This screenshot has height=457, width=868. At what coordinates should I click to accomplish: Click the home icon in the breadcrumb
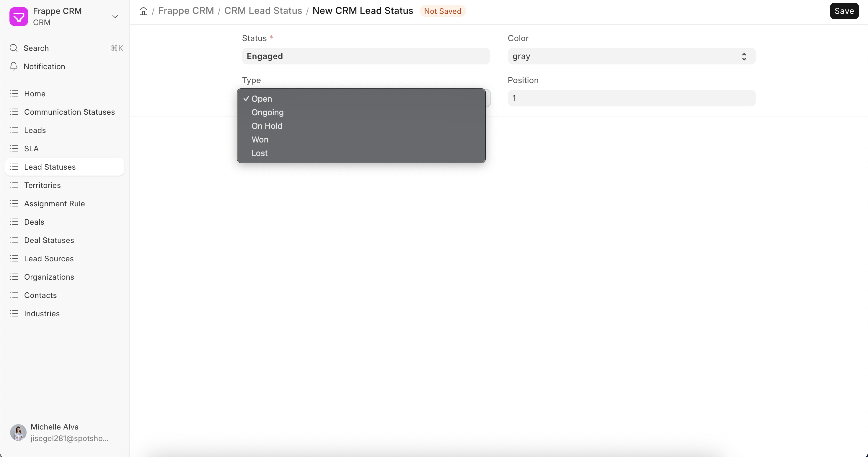(x=143, y=11)
